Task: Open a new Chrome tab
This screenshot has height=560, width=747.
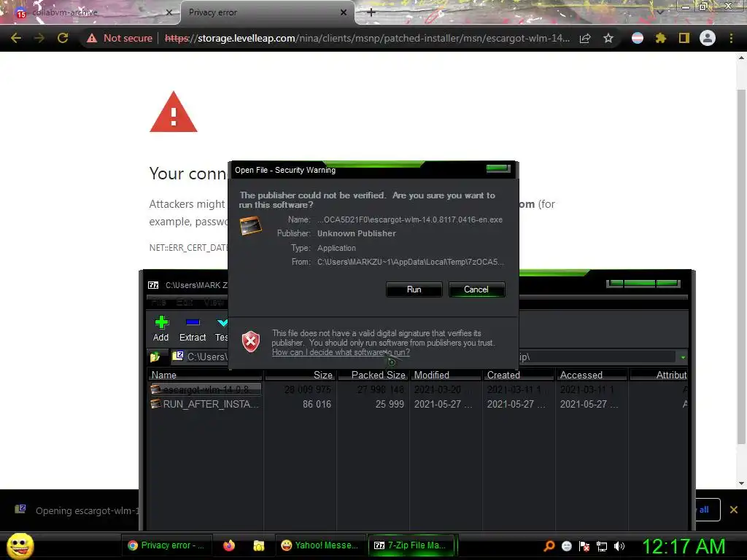Action: click(371, 12)
